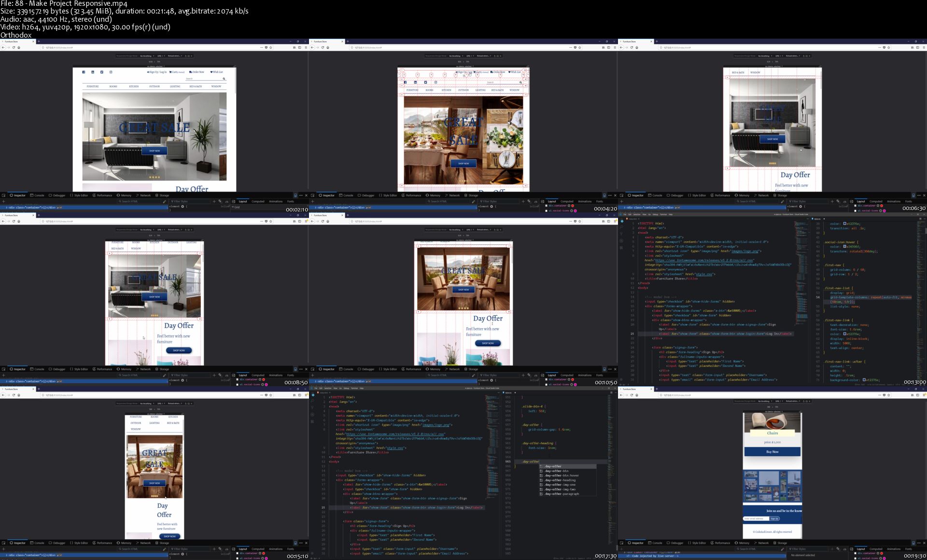Toggle div.container grid checkbox in 00:06:30 frame
Viewport: 927px width, 560px height.
click(855, 206)
